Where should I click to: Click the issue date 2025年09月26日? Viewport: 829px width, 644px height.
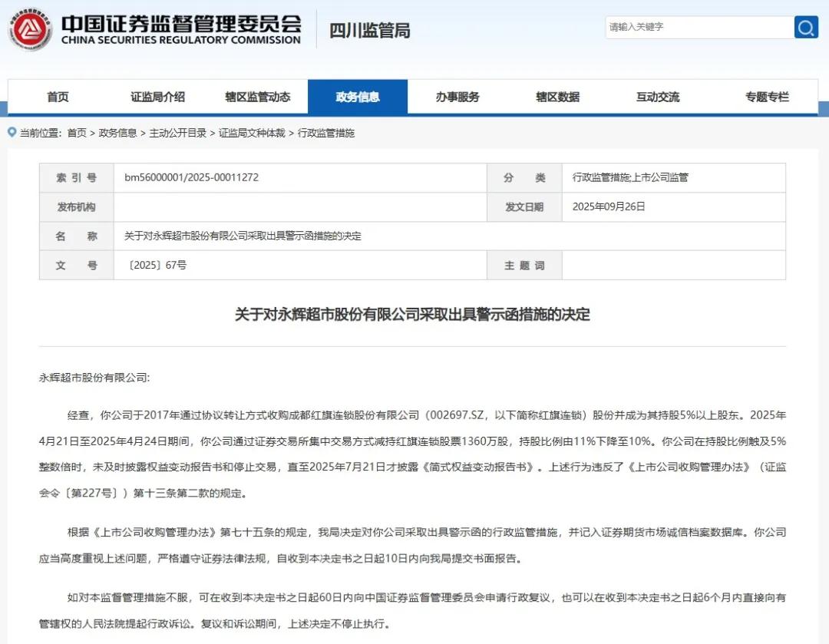(x=609, y=206)
